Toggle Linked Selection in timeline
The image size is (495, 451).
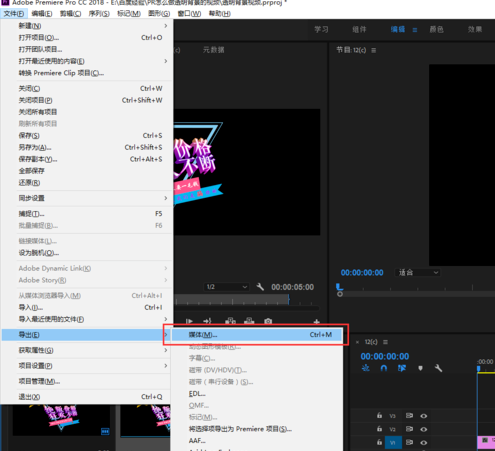[x=402, y=368]
